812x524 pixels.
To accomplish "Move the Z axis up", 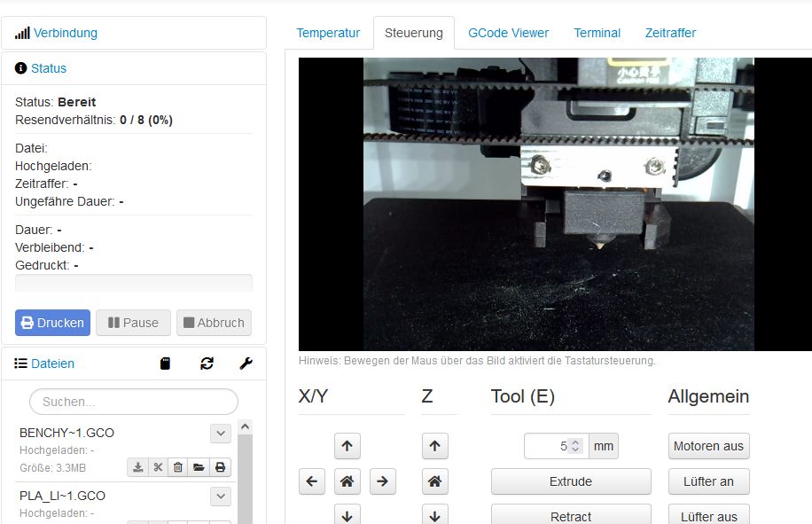I will 434,446.
